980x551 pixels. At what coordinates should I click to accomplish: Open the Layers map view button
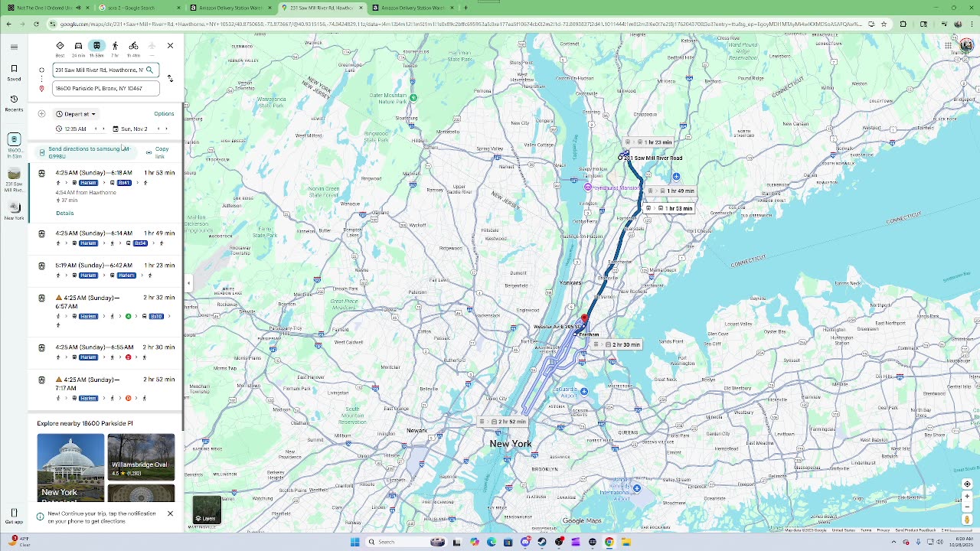207,510
